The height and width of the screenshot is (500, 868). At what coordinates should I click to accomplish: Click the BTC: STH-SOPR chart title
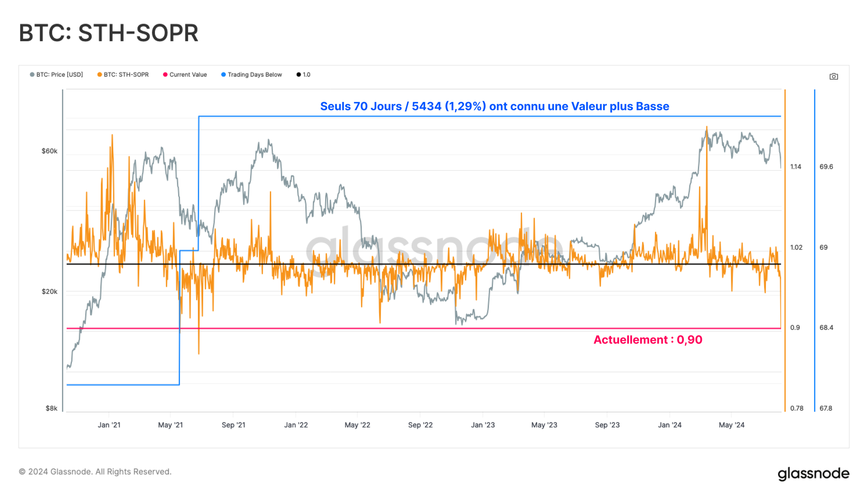click(108, 33)
